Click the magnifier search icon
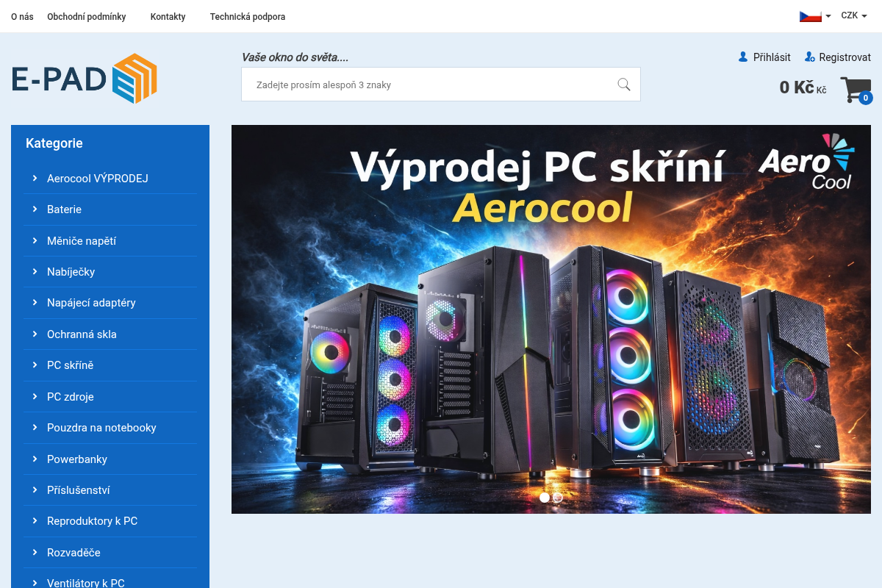882x588 pixels. click(x=624, y=85)
